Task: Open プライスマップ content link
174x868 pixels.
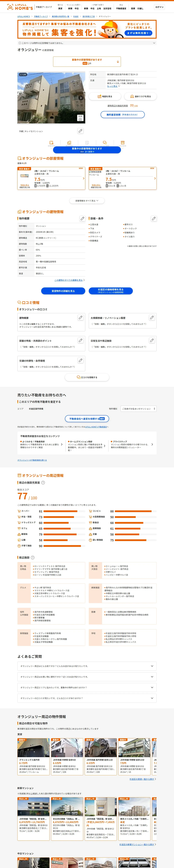Action: pyautogui.click(x=132, y=444)
